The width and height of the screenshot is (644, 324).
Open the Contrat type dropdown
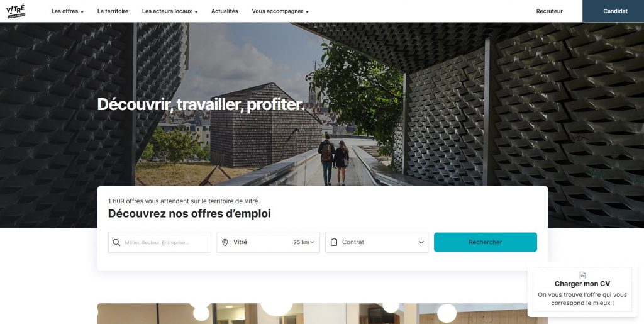[377, 242]
